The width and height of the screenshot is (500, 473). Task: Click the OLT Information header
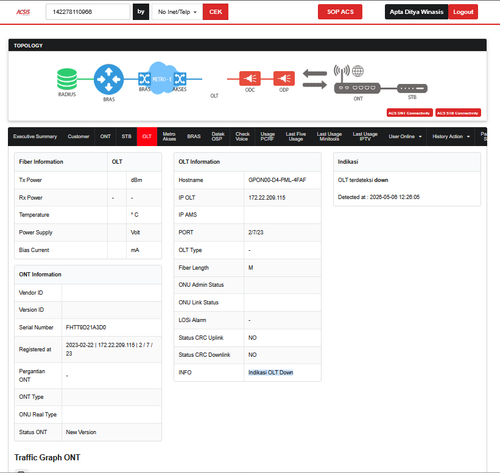point(199,162)
